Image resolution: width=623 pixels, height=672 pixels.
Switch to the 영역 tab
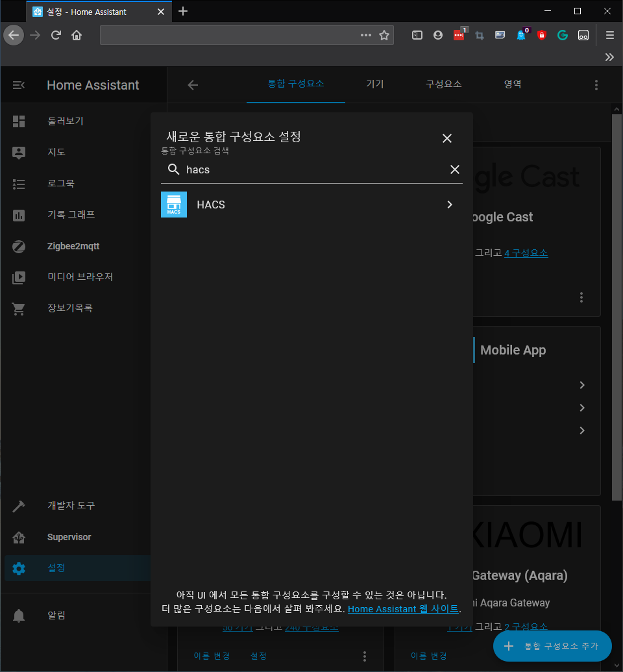coord(513,84)
